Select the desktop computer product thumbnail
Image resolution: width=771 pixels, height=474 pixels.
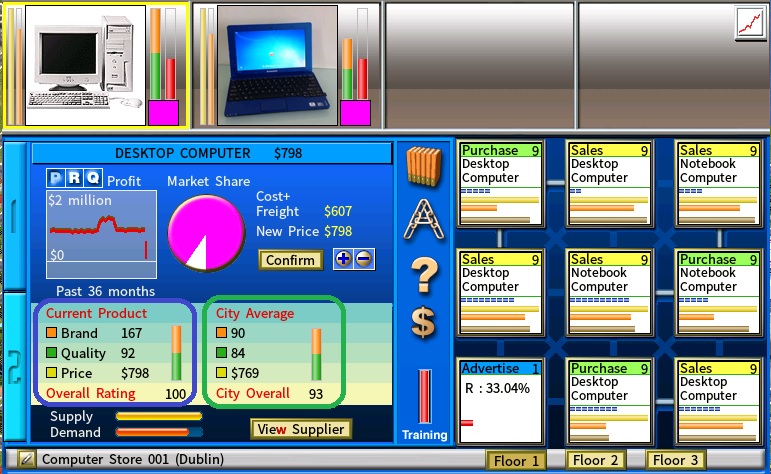(86, 65)
